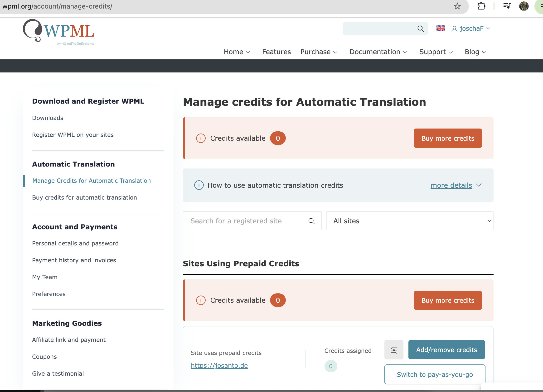Image resolution: width=543 pixels, height=392 pixels.
Task: Open the browser extensions puzzle icon
Action: coord(481,6)
